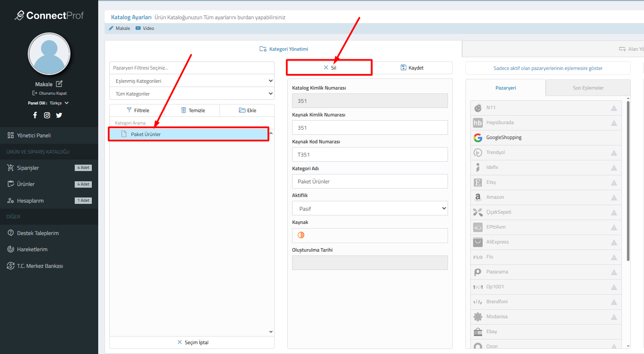
Task: Change Panel Dili language selector
Action: pyautogui.click(x=59, y=103)
